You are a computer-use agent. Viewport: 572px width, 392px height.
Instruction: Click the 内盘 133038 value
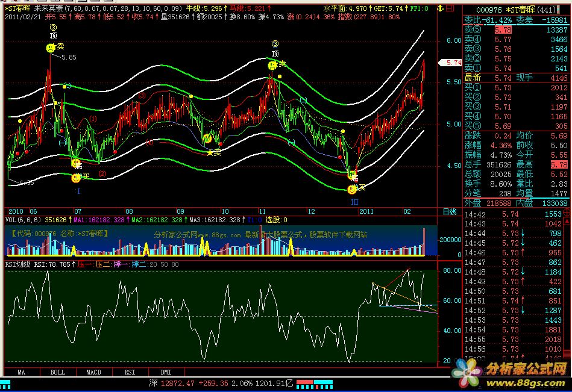554,203
